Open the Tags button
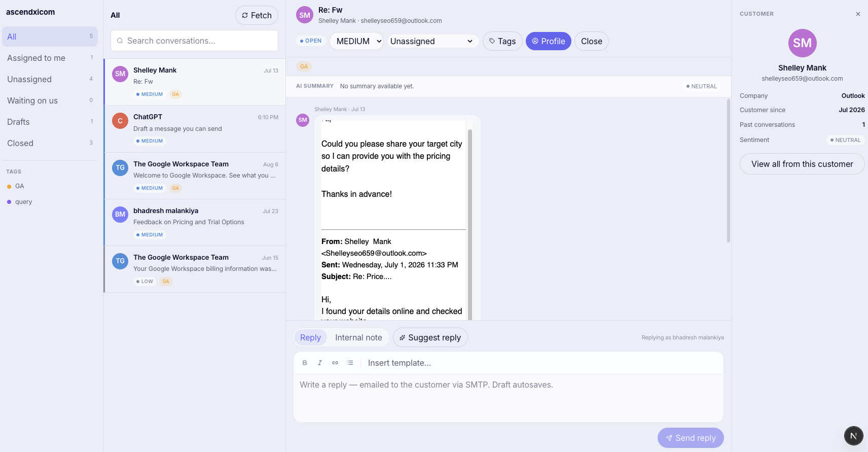 [502, 41]
